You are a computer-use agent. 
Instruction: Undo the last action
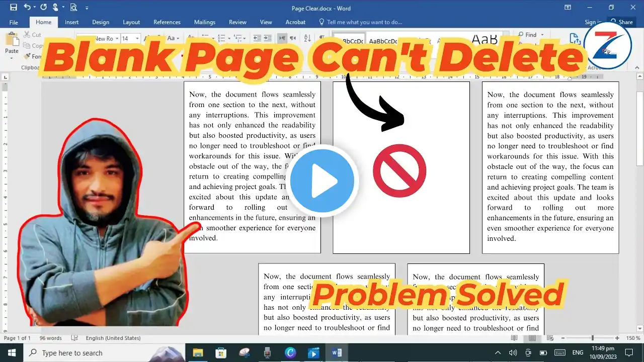click(27, 8)
